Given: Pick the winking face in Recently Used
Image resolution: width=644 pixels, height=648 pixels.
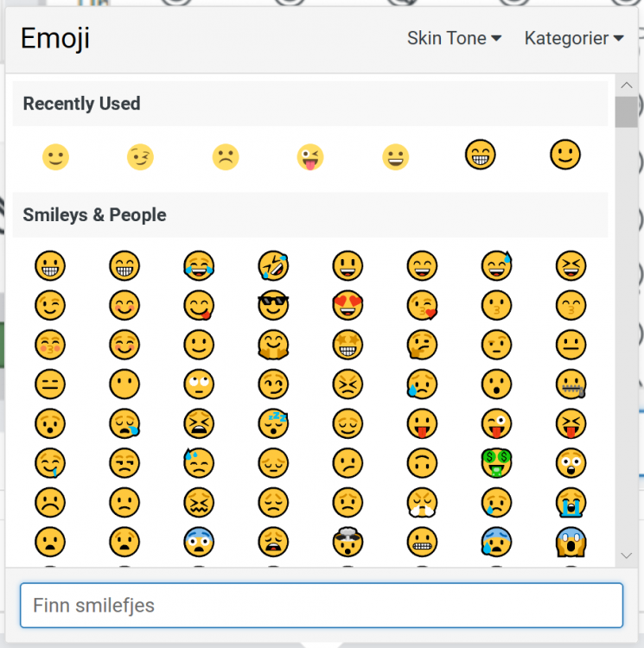Looking at the screenshot, I should [x=140, y=157].
